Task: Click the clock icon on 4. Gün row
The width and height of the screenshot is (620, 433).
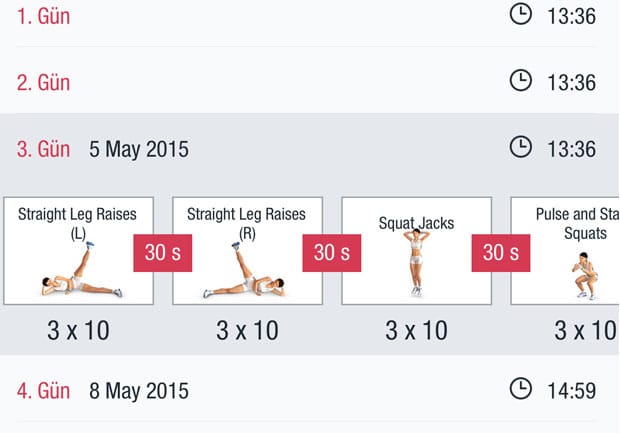Action: [520, 389]
